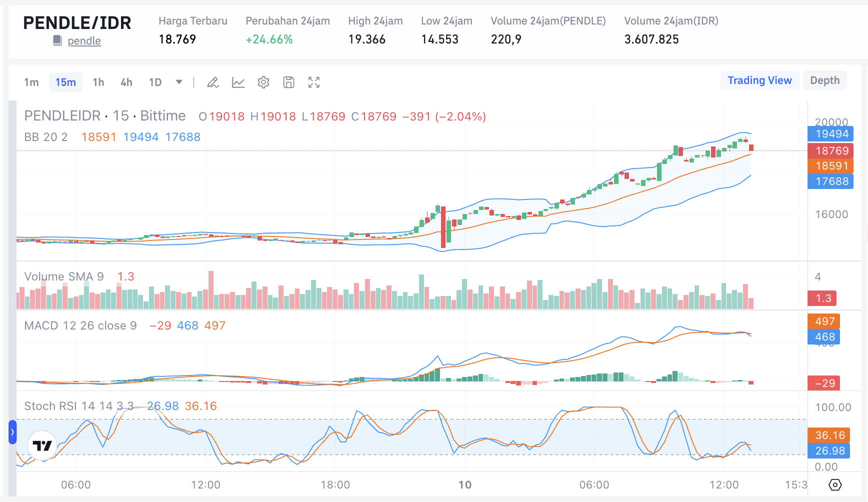Click the High 24jam value 19.366
The height and width of the screenshot is (502, 868).
[367, 39]
